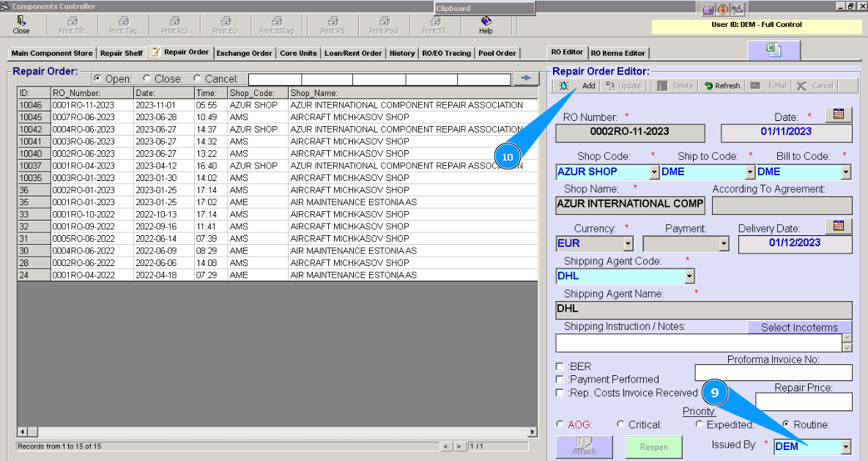
Task: Click the Print TIF printer icon
Action: pyautogui.click(x=72, y=21)
